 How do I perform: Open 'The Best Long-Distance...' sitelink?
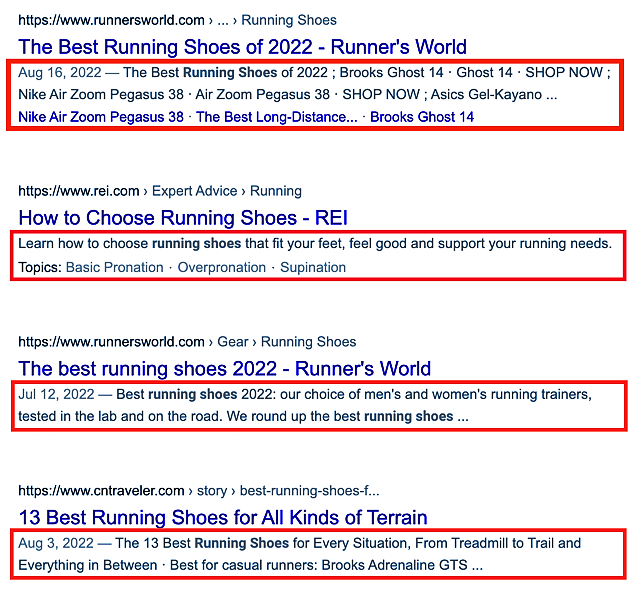pyautogui.click(x=276, y=117)
